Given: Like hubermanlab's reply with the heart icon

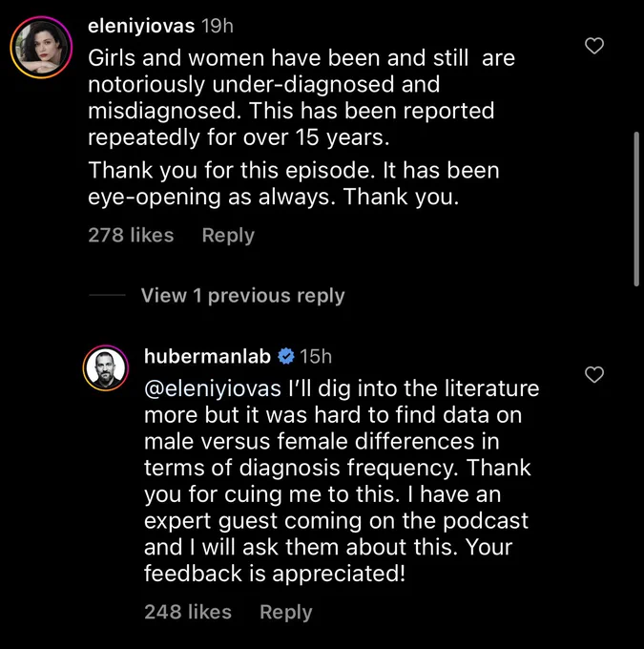Looking at the screenshot, I should [594, 374].
